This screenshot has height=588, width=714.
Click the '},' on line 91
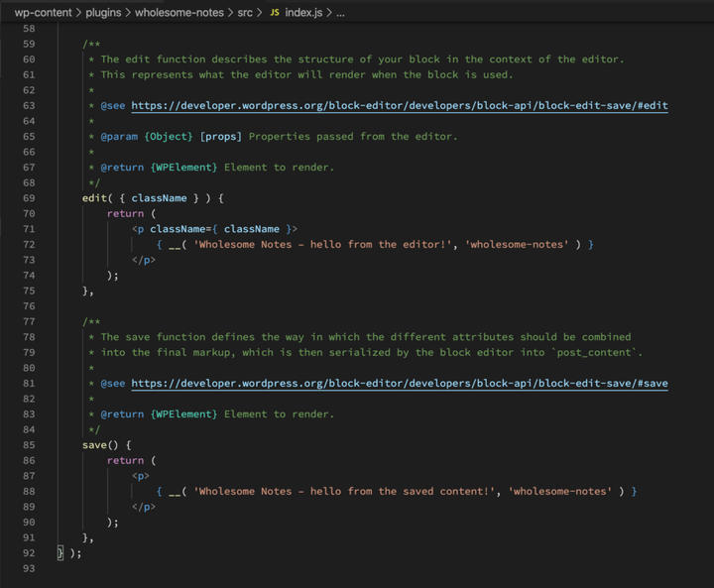point(88,537)
